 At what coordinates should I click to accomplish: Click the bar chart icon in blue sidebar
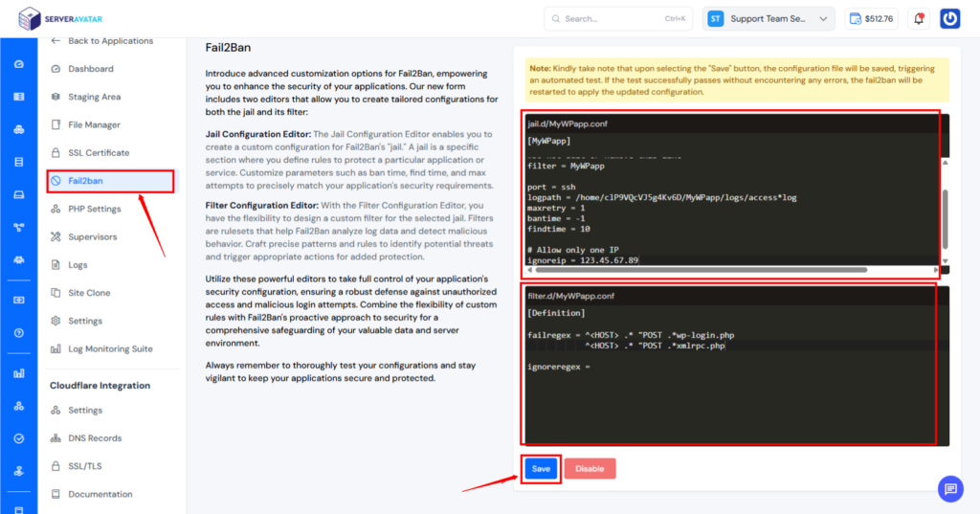point(19,373)
